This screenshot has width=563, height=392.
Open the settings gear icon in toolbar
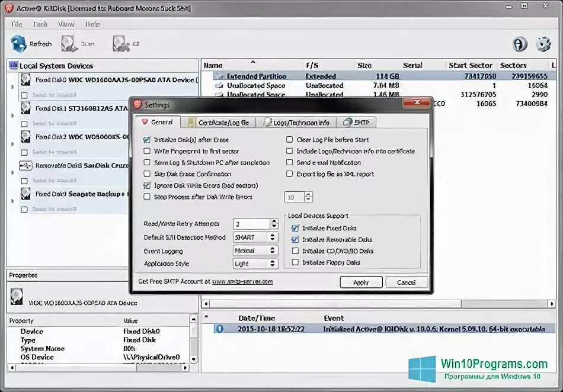(x=543, y=44)
